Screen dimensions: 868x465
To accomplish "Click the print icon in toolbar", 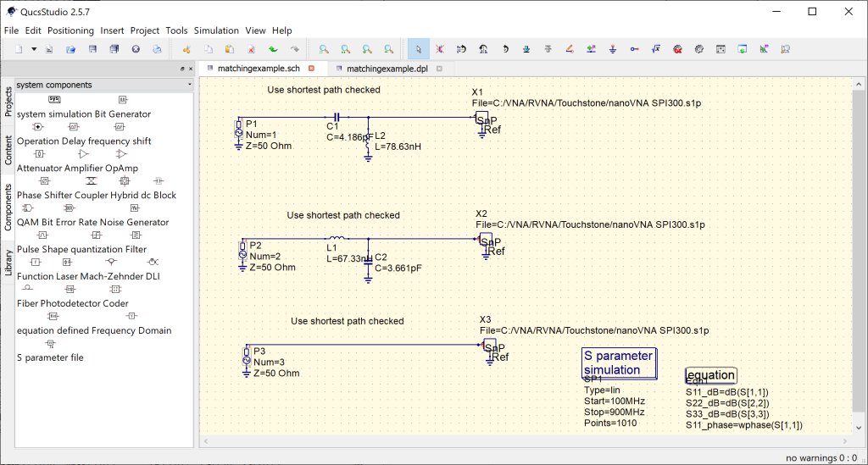I will 157,49.
